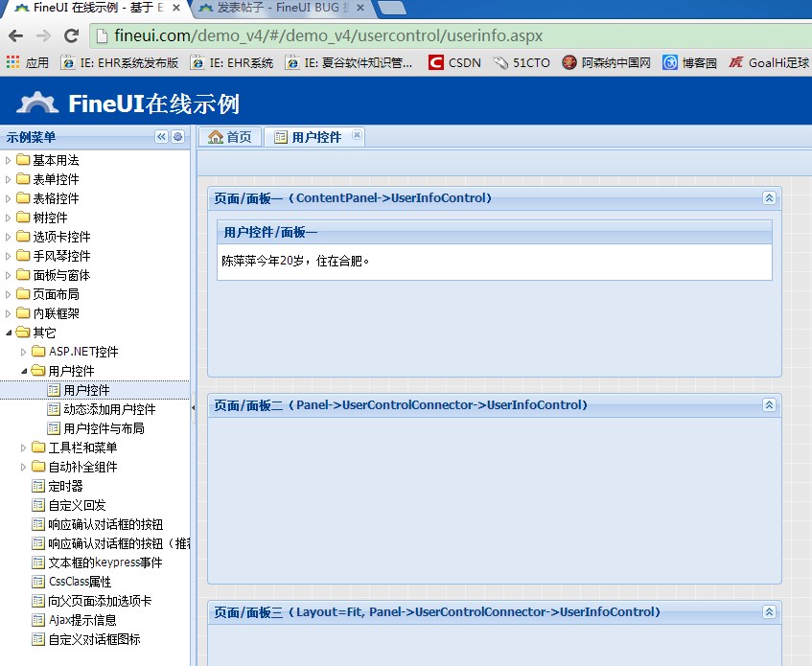This screenshot has width=812, height=666.
Task: Click the 示例菜单 panel title
Action: [x=31, y=137]
